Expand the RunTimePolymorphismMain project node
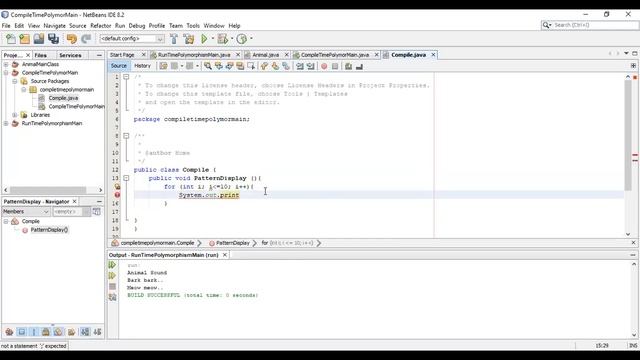The width and height of the screenshot is (640, 360). click(6, 123)
